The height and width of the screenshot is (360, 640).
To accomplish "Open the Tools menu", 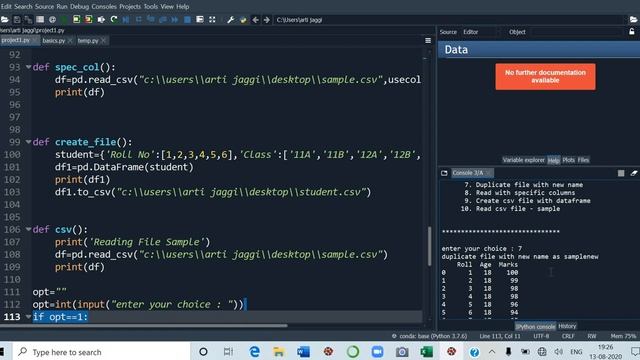I will [x=151, y=7].
